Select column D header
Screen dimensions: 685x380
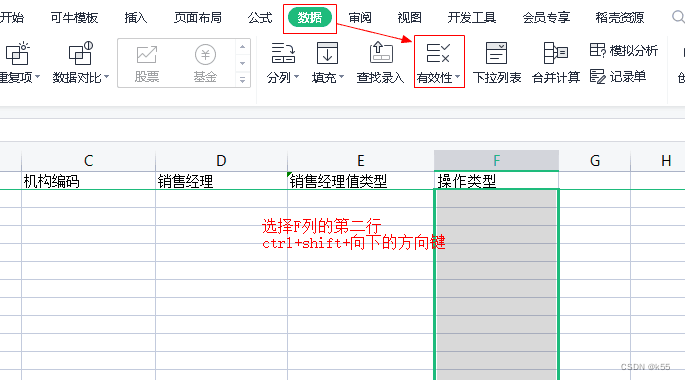pos(221,161)
